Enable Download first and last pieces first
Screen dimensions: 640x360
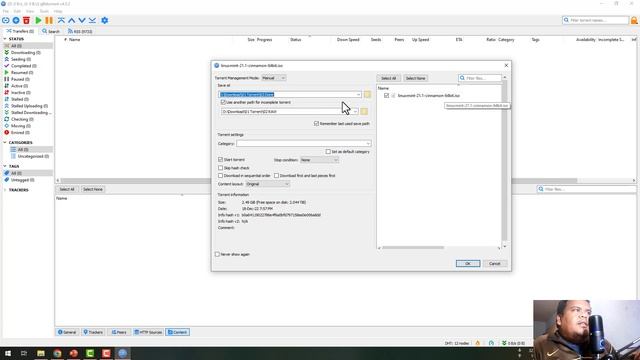(276, 176)
